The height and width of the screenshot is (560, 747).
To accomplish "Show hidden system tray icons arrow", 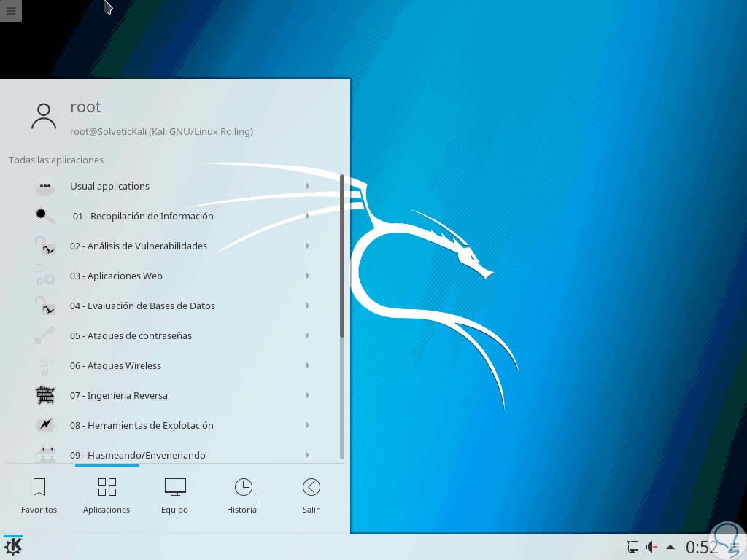I will 670,547.
